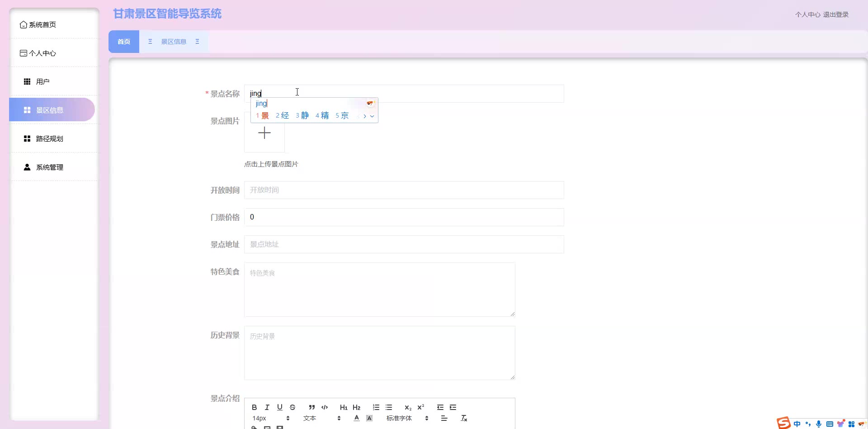Go to next page of IME candidates

pos(365,116)
